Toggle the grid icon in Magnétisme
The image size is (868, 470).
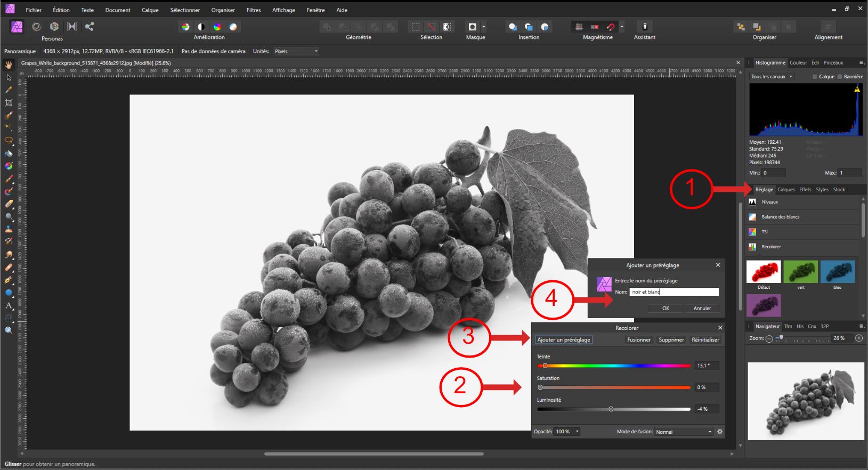(579, 27)
